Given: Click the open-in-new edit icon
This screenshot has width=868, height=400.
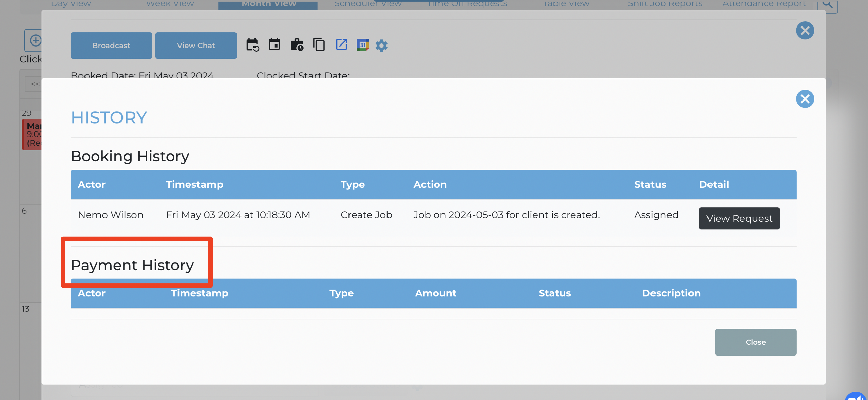Looking at the screenshot, I should [x=341, y=44].
